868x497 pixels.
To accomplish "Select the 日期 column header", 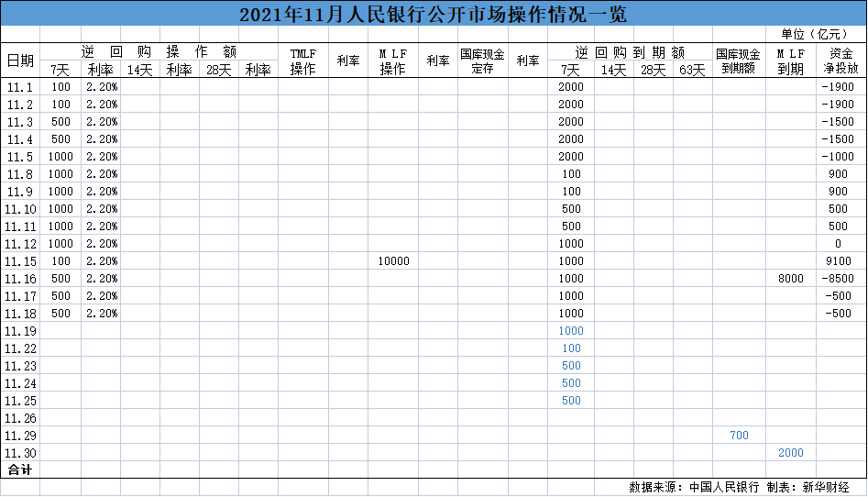I will [x=20, y=61].
